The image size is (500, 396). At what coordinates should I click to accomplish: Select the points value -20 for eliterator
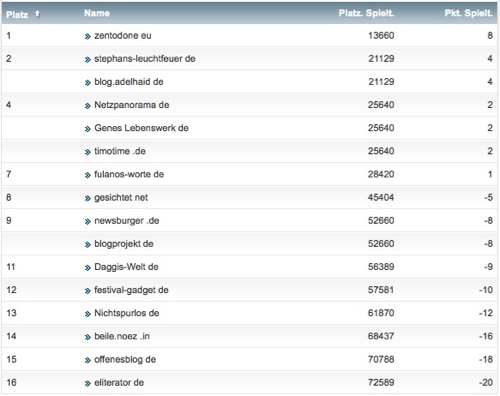pos(486,383)
